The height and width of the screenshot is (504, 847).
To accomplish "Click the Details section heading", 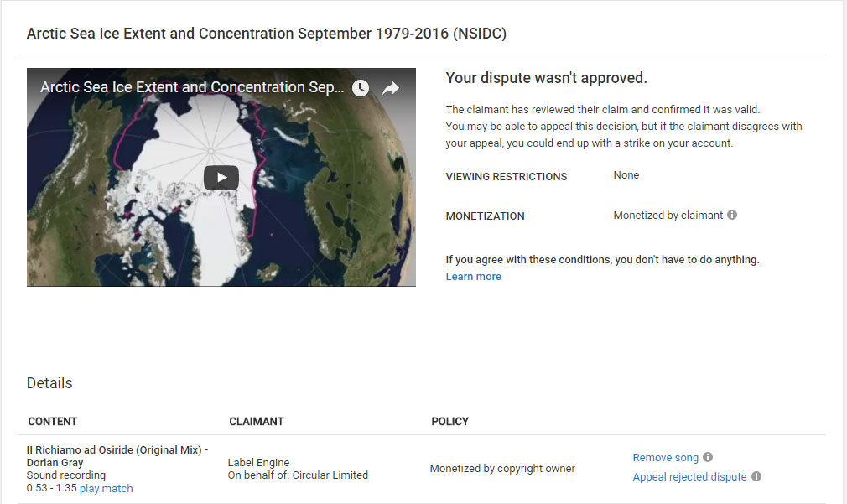I will [49, 383].
